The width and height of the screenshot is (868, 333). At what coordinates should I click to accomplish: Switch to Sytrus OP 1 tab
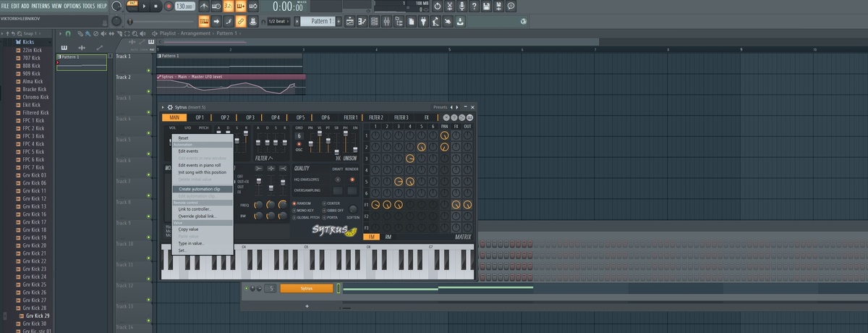(199, 117)
